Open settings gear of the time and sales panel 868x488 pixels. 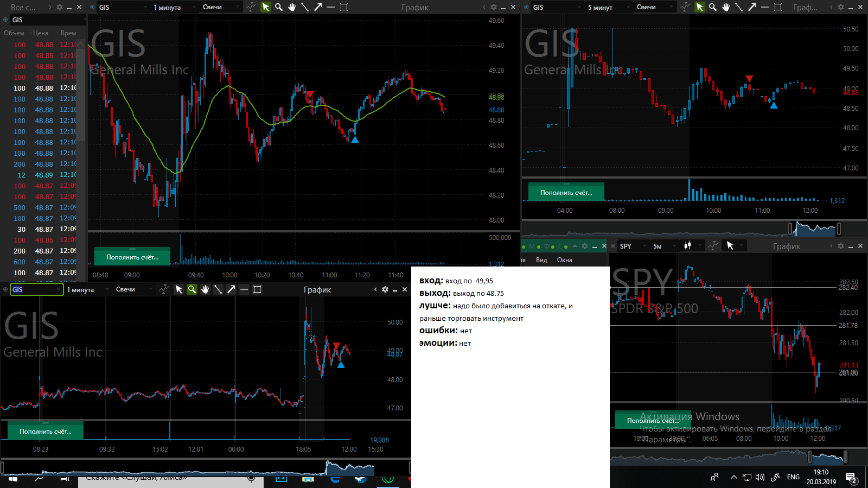(59, 7)
